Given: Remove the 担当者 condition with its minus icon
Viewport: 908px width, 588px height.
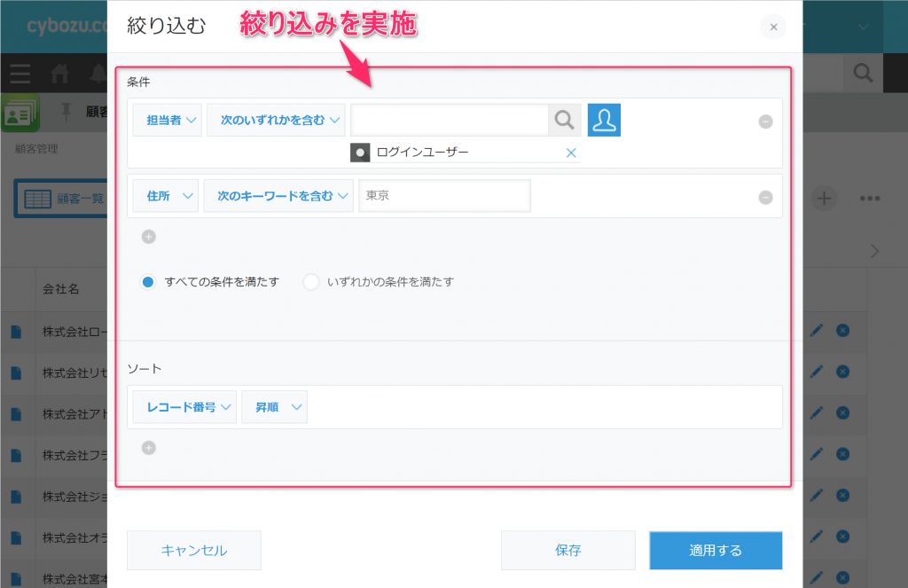Looking at the screenshot, I should pyautogui.click(x=765, y=122).
